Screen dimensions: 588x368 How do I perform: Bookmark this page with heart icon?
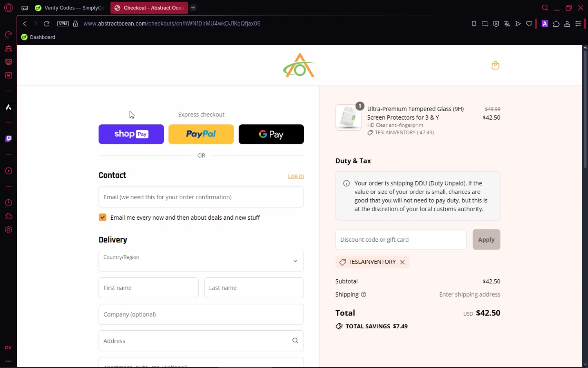coord(529,24)
